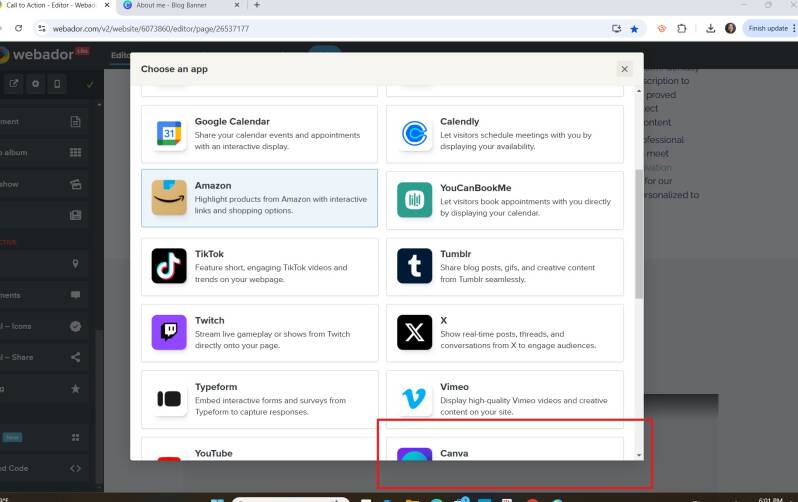Image resolution: width=798 pixels, height=502 pixels.
Task: Reload the page with the refresh icon
Action: coord(18,29)
